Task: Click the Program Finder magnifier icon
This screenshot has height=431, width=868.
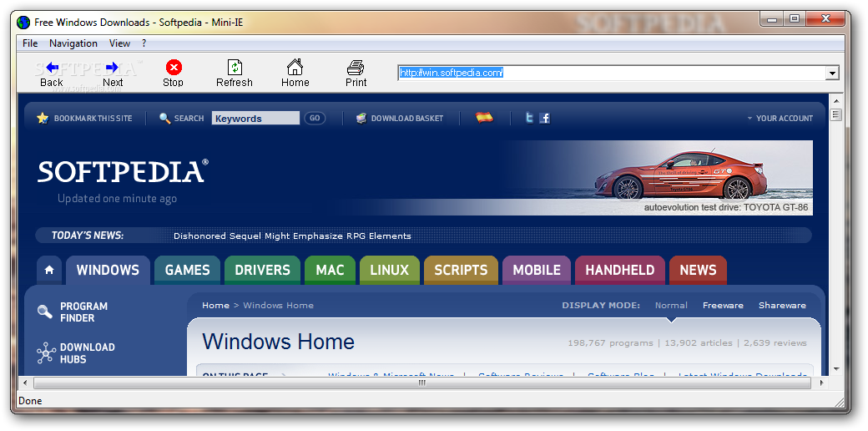Action: (45, 312)
